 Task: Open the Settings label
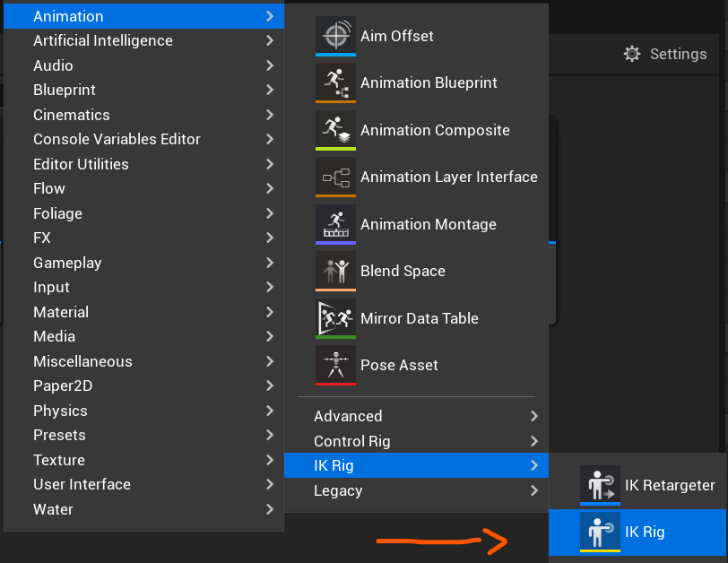[x=679, y=54]
